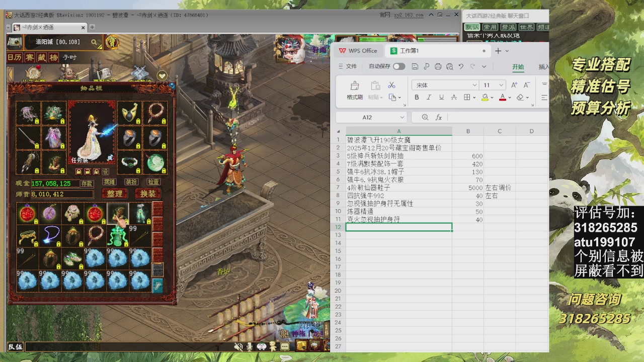The image size is (644, 362).
Task: Click the insert function fx icon
Action: (x=438, y=117)
